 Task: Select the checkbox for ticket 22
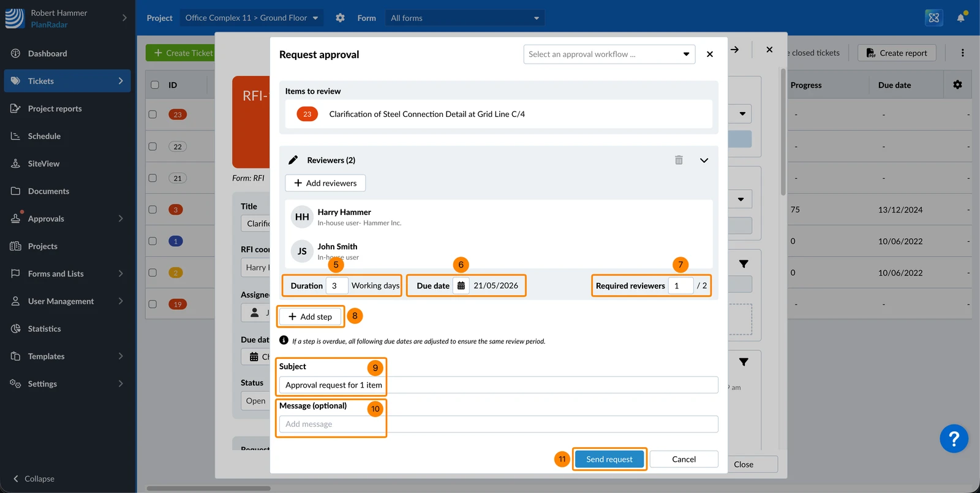(153, 146)
